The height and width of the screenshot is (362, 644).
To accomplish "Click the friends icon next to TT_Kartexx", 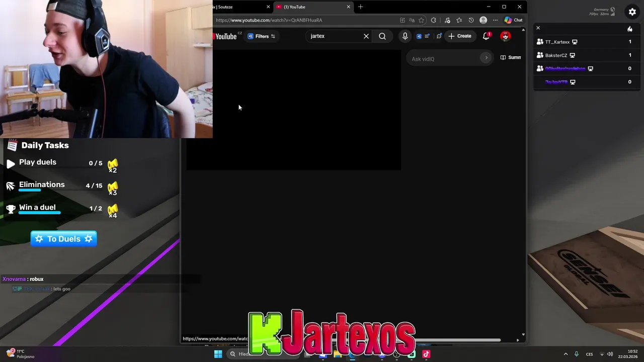I will click(x=540, y=42).
